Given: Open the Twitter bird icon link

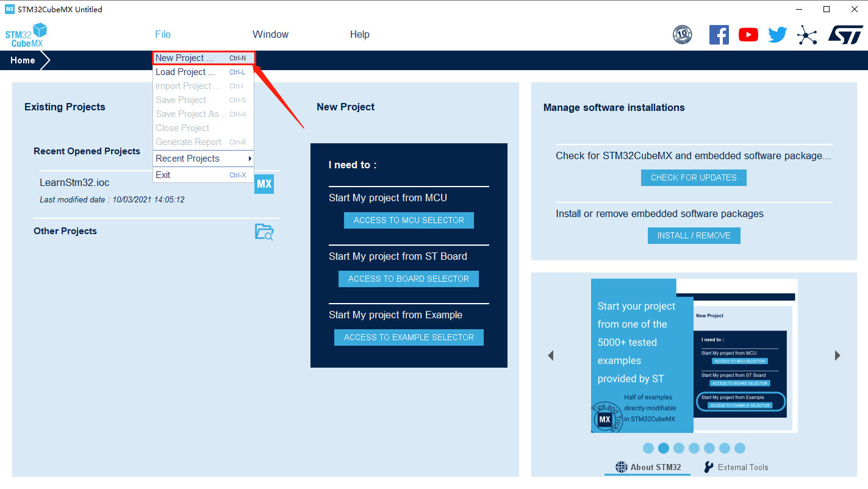Looking at the screenshot, I should pos(778,35).
